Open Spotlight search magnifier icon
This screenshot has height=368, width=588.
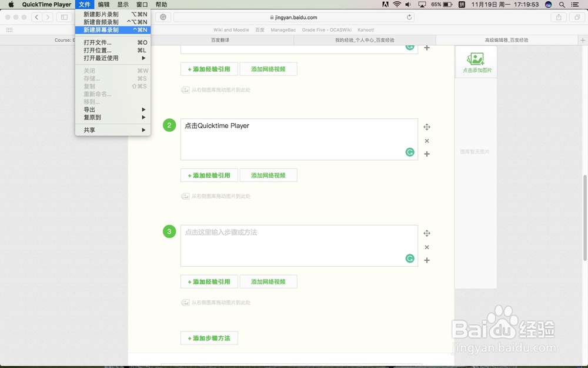click(x=562, y=5)
